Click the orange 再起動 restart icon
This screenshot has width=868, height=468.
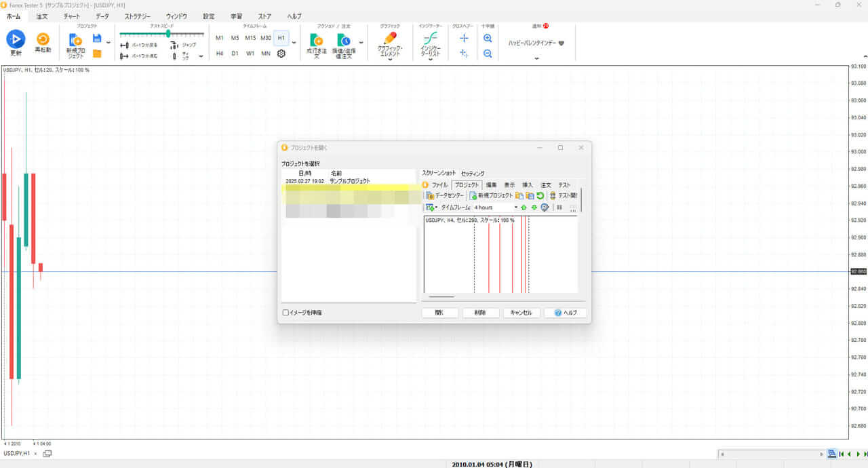click(x=43, y=39)
